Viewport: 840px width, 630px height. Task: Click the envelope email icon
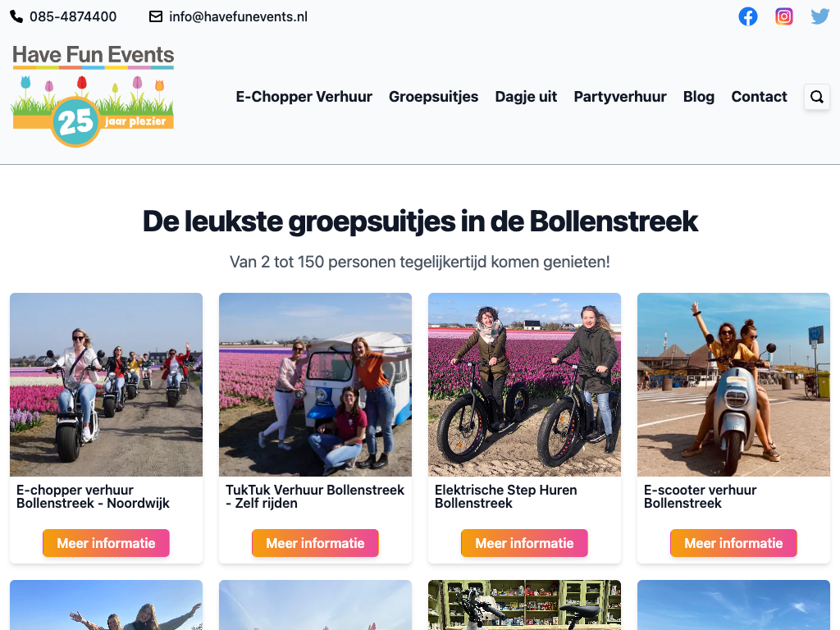pos(156,16)
